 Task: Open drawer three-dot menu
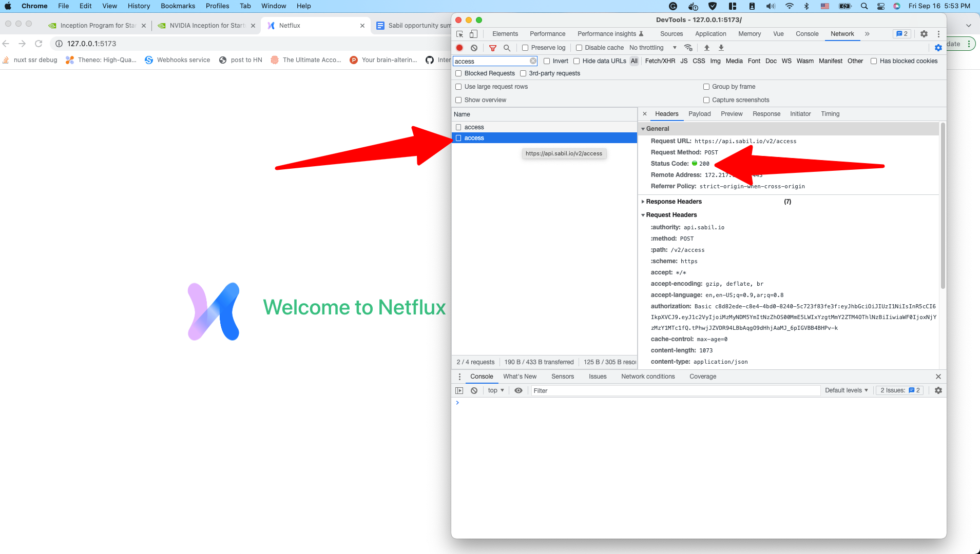coord(459,377)
